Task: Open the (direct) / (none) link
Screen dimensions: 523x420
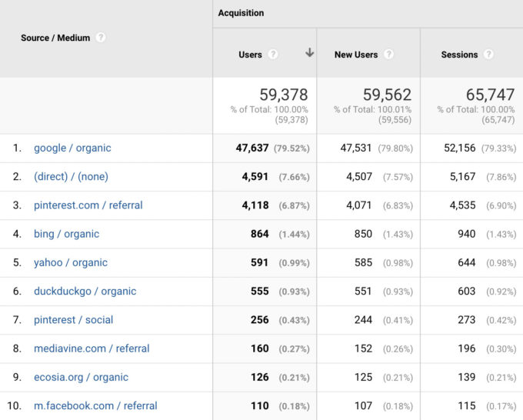Action: [x=71, y=176]
